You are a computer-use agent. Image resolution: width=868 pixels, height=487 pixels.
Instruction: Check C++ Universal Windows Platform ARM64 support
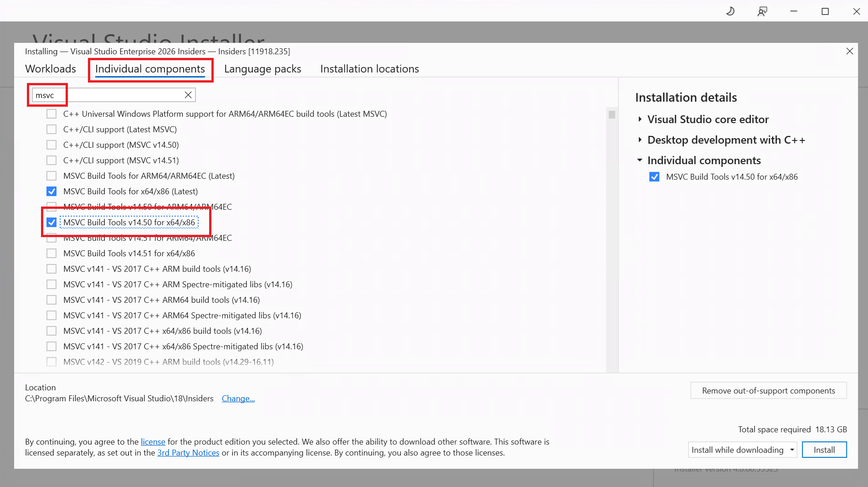point(51,114)
